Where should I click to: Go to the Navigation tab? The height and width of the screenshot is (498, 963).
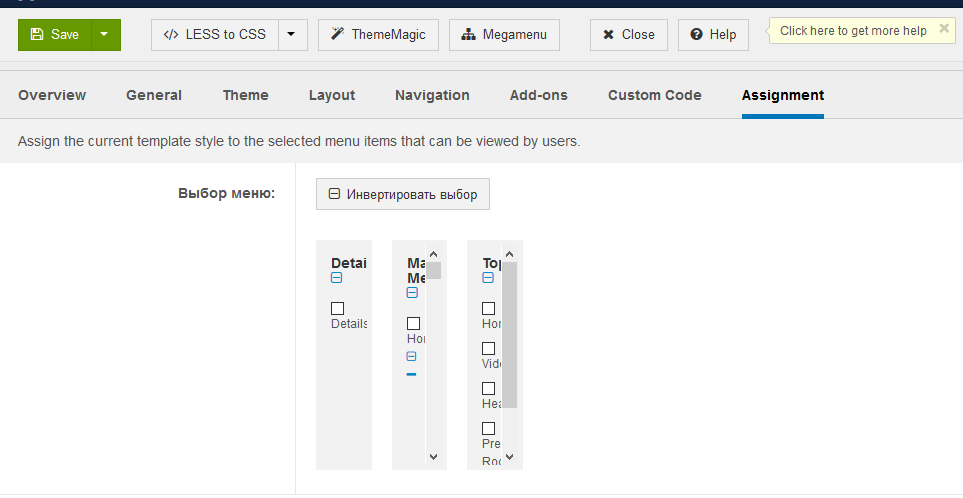pos(432,95)
